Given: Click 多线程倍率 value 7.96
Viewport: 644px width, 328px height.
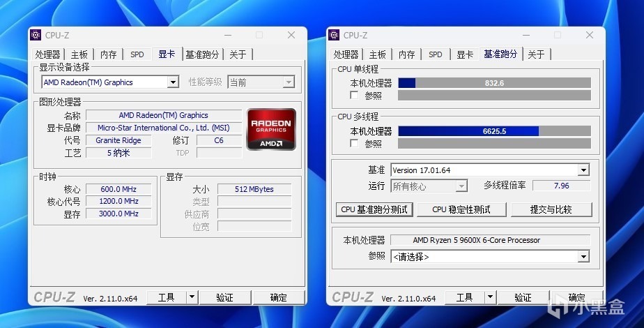Looking at the screenshot, I should coord(562,186).
